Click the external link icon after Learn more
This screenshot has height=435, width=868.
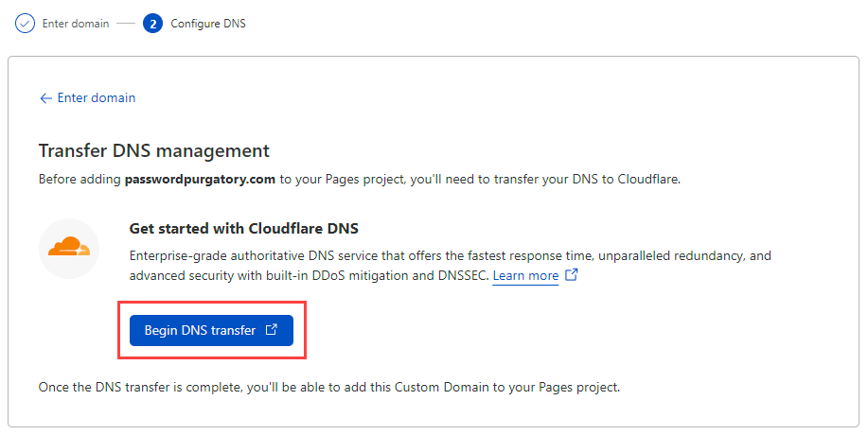pyautogui.click(x=572, y=274)
